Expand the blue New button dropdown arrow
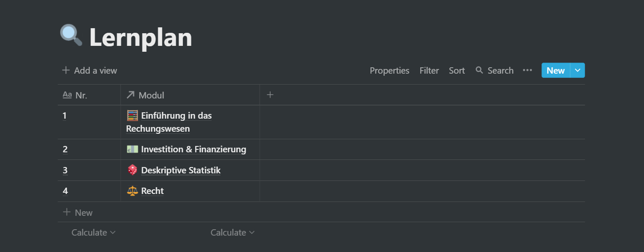The width and height of the screenshot is (644, 252). click(x=577, y=70)
